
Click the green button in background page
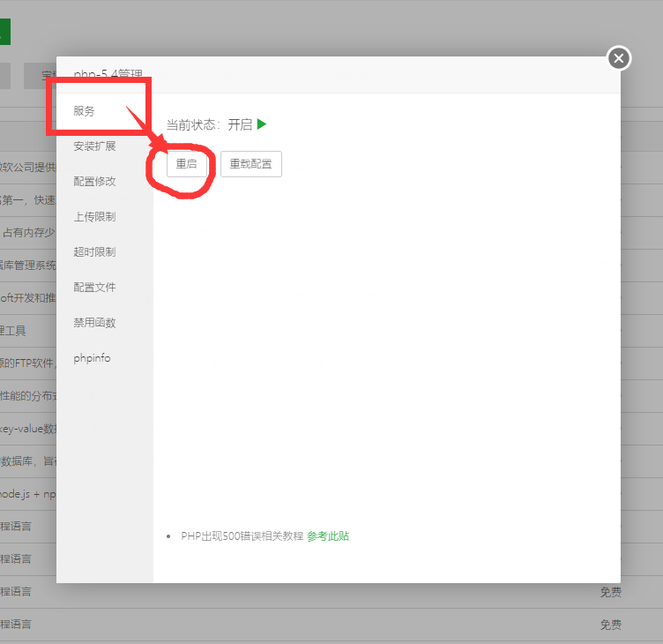click(x=5, y=32)
